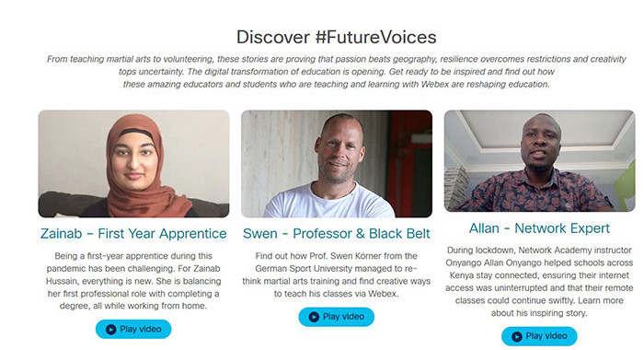Click Zainab Hussain's description paragraph

coord(133,281)
